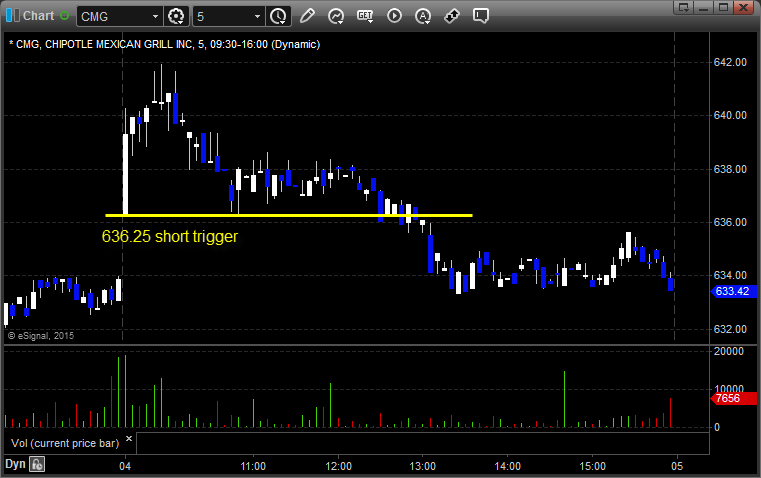Click the 20000 volume axis label
The height and width of the screenshot is (478, 761).
(x=728, y=351)
